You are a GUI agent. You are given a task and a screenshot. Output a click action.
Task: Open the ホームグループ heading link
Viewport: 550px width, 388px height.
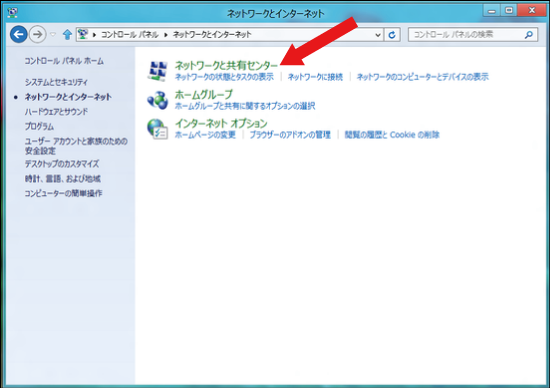pyautogui.click(x=204, y=94)
